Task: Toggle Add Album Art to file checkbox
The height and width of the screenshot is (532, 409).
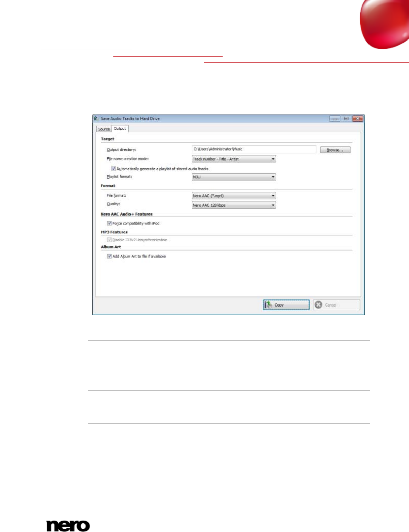Action: point(109,256)
